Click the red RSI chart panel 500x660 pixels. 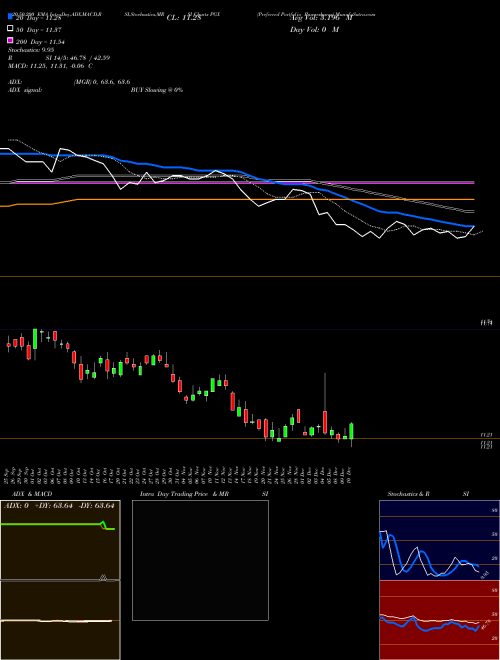439,620
